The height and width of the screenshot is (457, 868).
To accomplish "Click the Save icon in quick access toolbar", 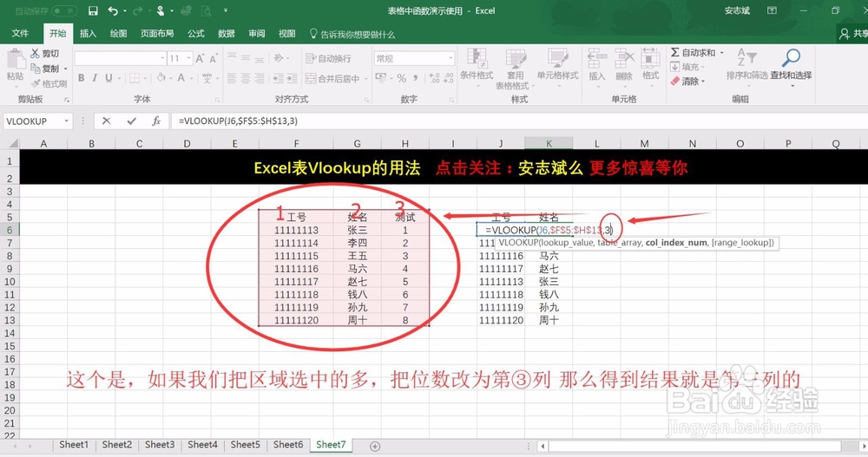I will coord(93,10).
